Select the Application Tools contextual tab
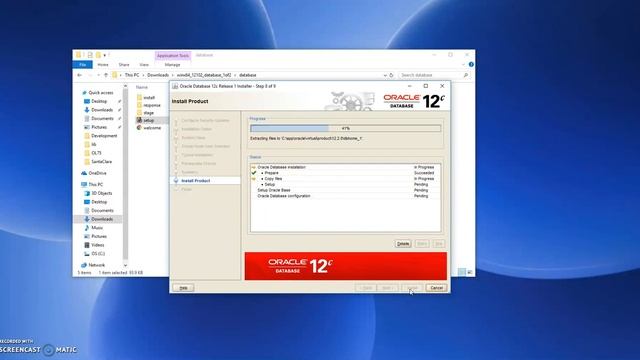Image resolution: width=640 pixels, height=360 pixels. 173,56
